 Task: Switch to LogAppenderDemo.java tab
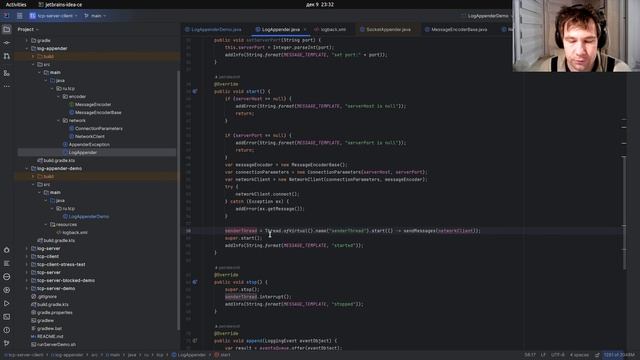[213, 29]
